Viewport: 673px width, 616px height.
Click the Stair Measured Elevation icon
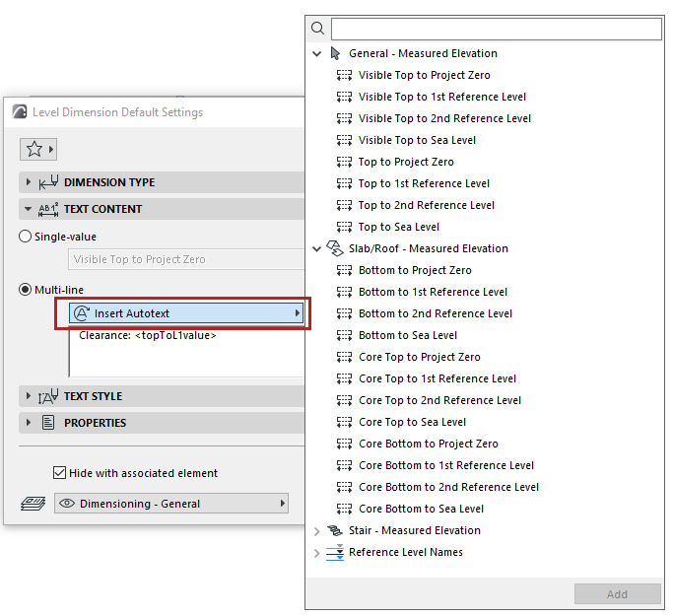point(335,530)
